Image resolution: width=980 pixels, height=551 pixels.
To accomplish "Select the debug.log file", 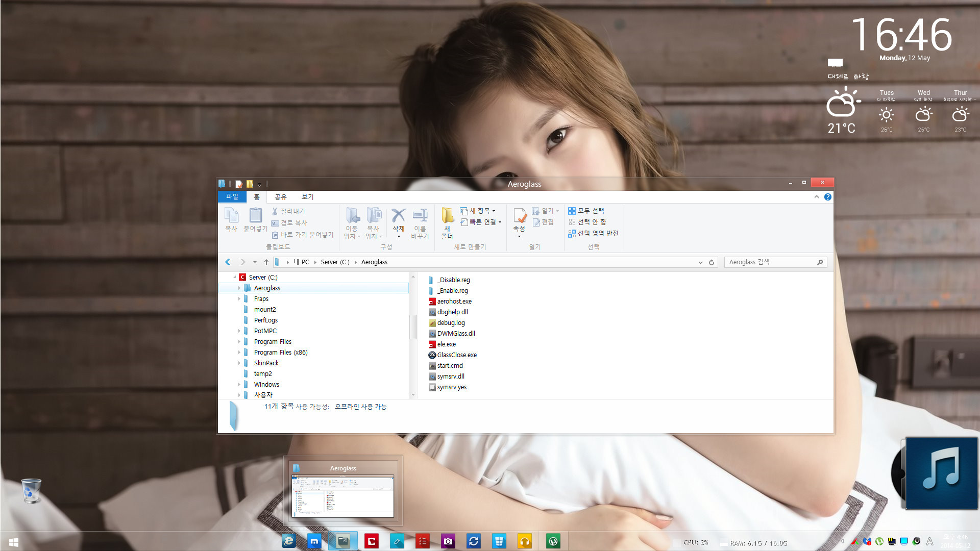I will tap(447, 323).
